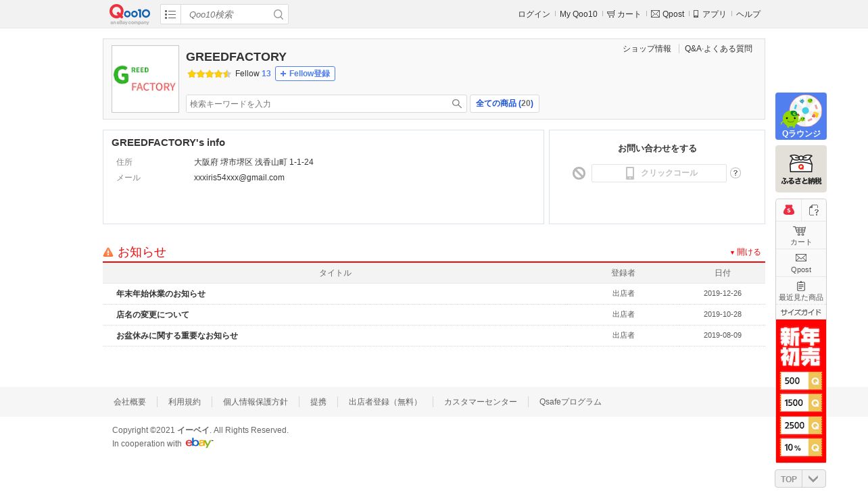Click the shop search magnifier icon
This screenshot has width=868, height=491.
[x=458, y=104]
